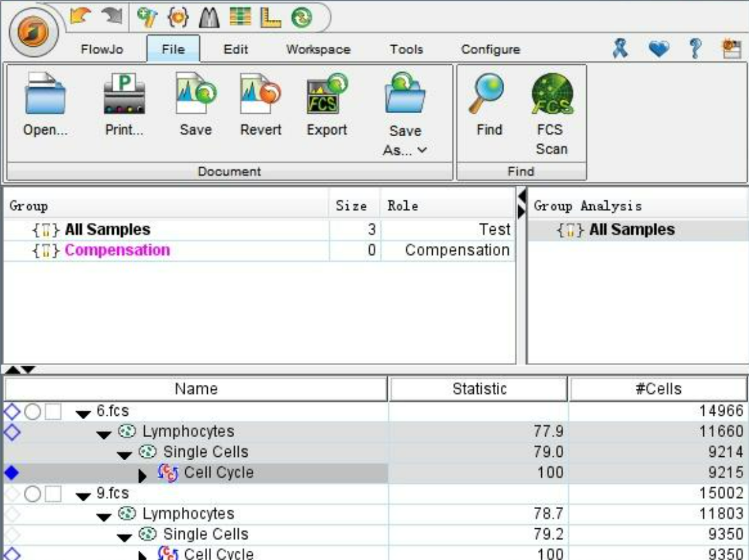Click the orange undo arrow icon
This screenshot has height=560, width=749.
click(80, 17)
